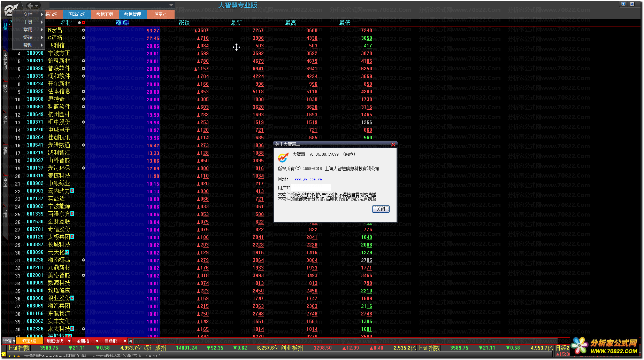Click the marker icon beside 先河环保
The image size is (644, 360).
83,168
